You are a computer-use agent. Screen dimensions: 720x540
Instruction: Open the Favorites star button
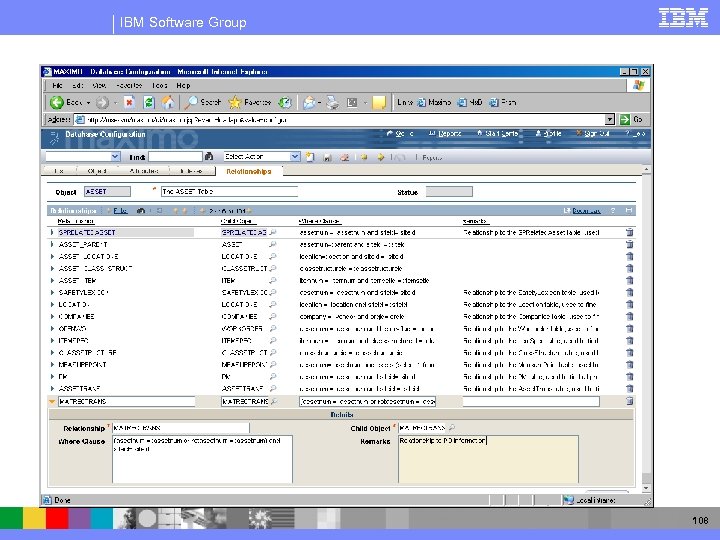[x=250, y=102]
